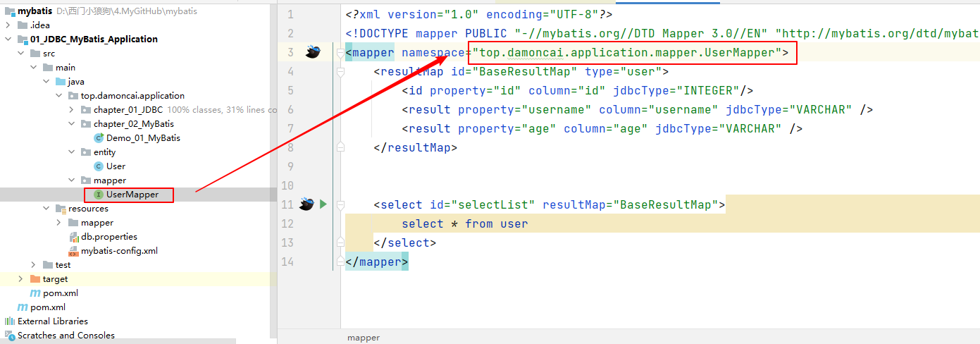
Task: Collapse the chapter_02_MyBatis package
Action: (x=71, y=124)
